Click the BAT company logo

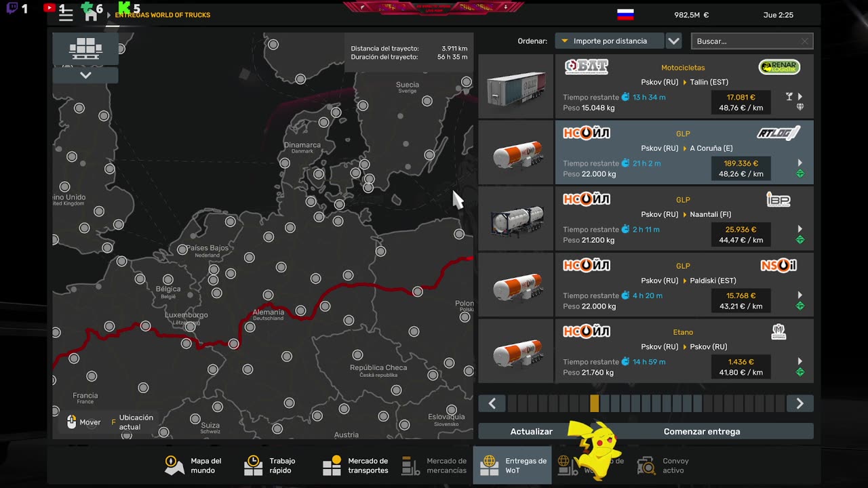[586, 67]
